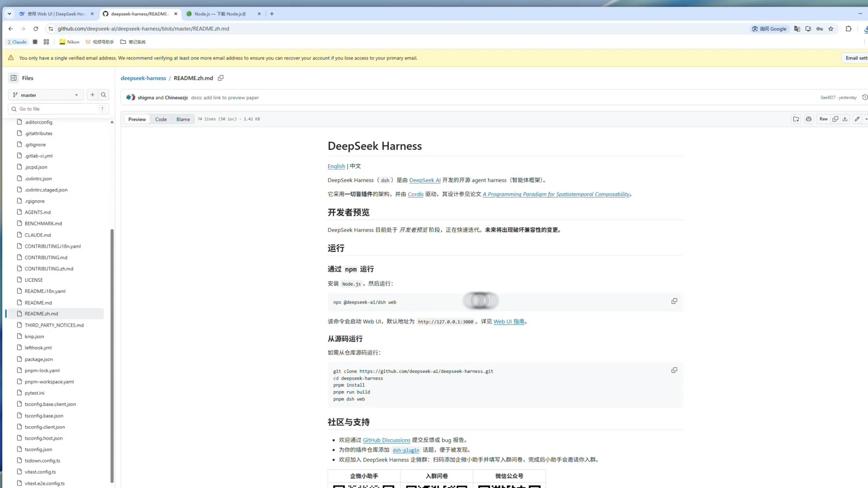Open the deepseek-harness breadcrumb link
Image resolution: width=868 pixels, height=488 pixels.
pyautogui.click(x=143, y=78)
